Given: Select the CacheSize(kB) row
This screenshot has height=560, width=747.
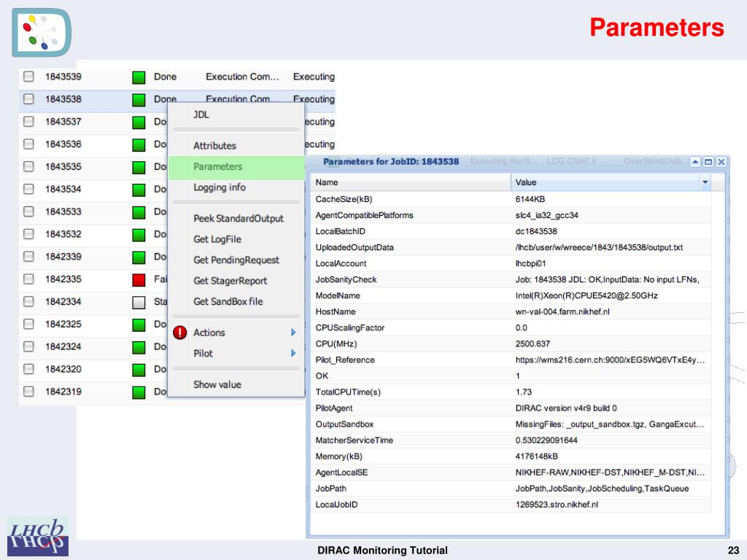Looking at the screenshot, I should point(511,200).
